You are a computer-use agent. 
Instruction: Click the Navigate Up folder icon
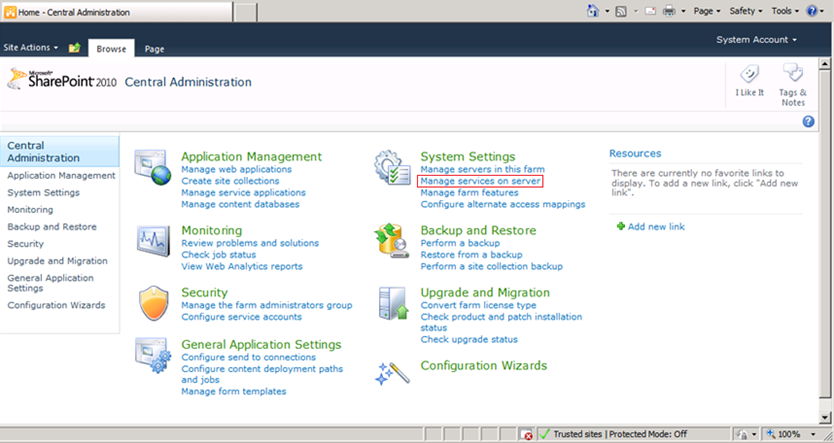tap(74, 48)
